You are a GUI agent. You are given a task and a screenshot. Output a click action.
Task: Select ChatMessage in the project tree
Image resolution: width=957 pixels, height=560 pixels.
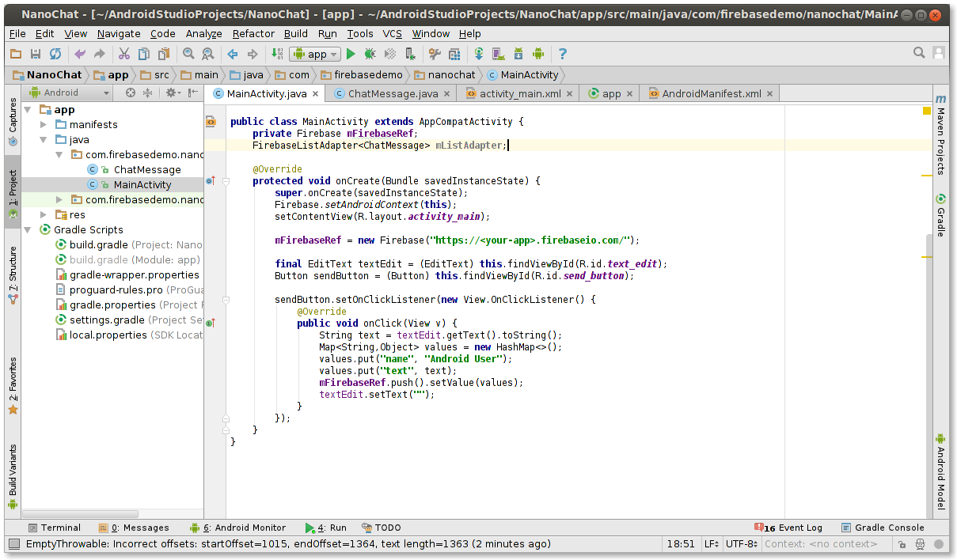tap(147, 170)
